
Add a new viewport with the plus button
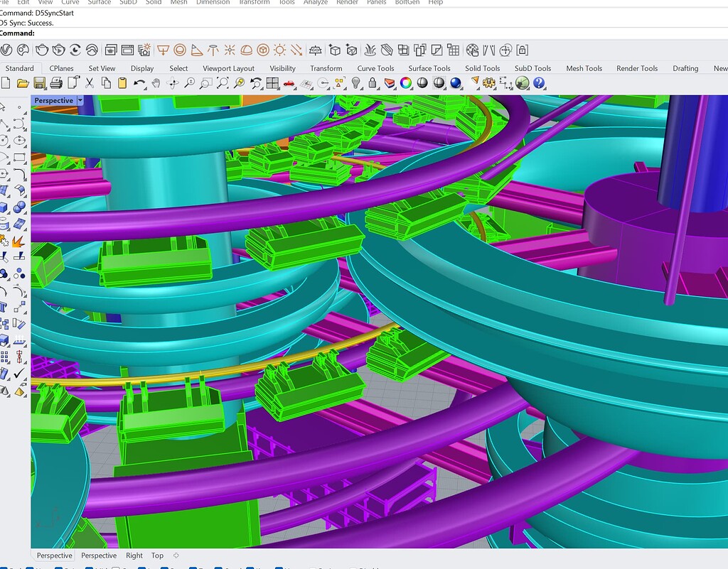pos(175,556)
